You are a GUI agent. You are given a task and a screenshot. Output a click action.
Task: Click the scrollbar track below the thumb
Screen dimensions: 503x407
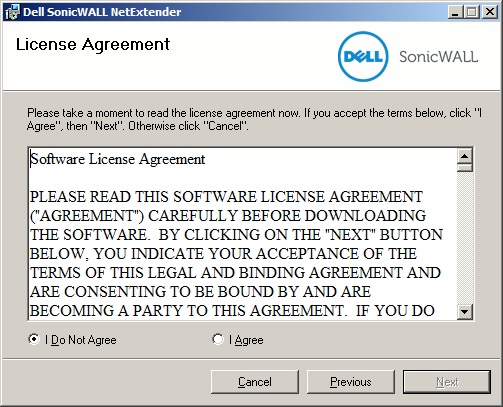[465, 238]
